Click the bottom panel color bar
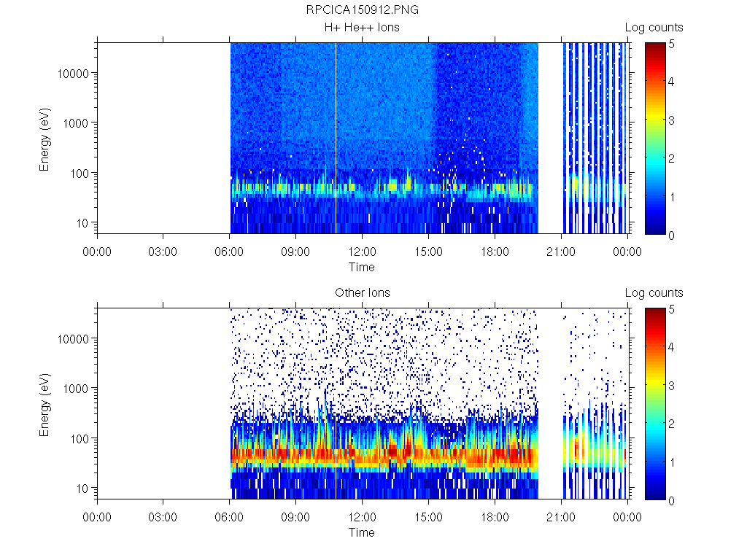The image size is (747, 560). pyautogui.click(x=655, y=404)
